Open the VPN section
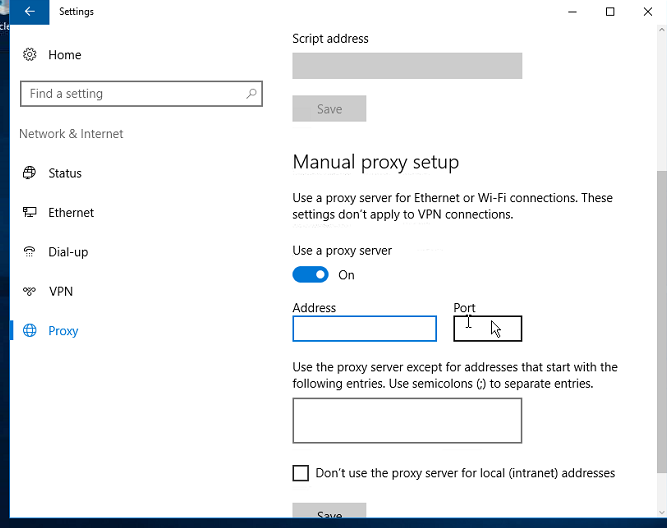The height and width of the screenshot is (528, 667). point(61,291)
